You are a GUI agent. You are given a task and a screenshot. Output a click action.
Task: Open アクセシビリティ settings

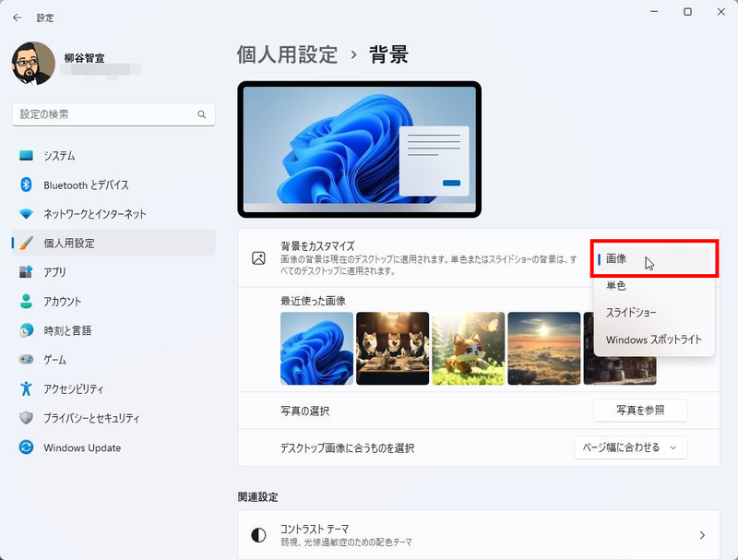click(x=113, y=388)
